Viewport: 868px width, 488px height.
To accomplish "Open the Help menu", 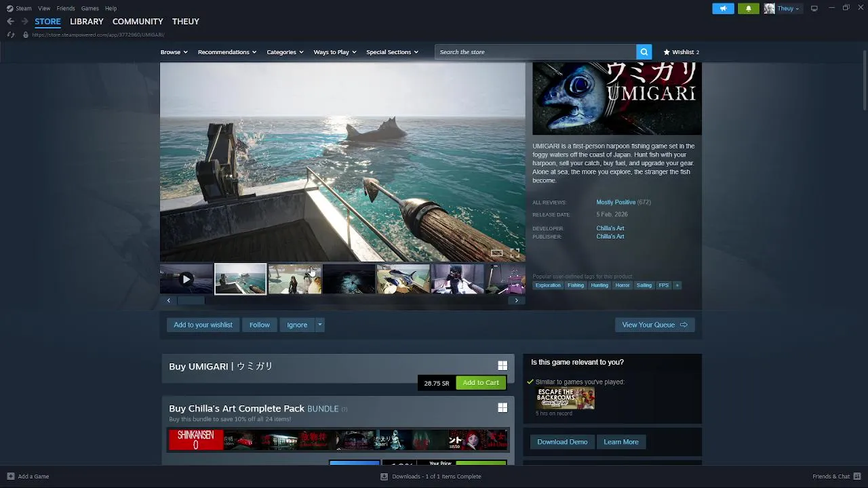I will (111, 8).
